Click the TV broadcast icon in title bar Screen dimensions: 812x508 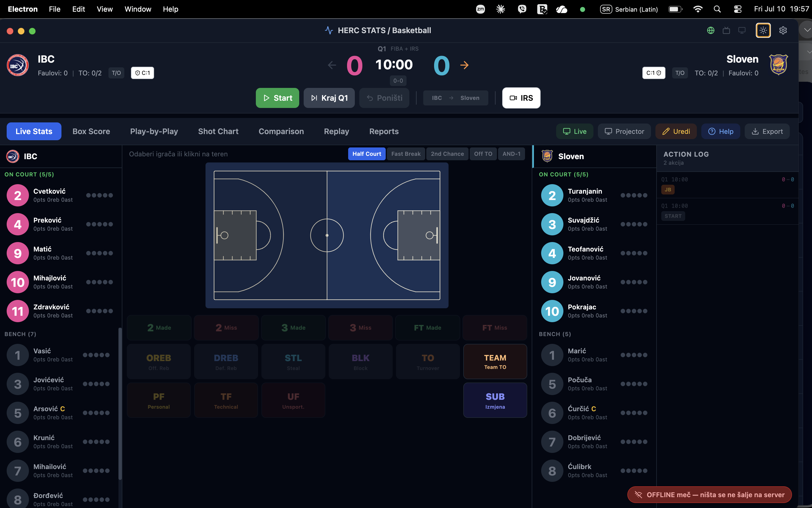click(726, 30)
